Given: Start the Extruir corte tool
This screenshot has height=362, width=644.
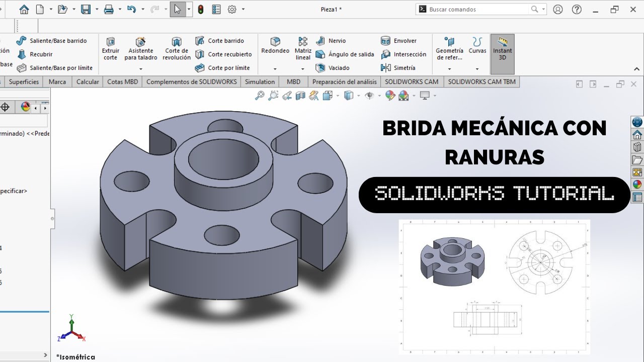Looking at the screenshot, I should 111,48.
